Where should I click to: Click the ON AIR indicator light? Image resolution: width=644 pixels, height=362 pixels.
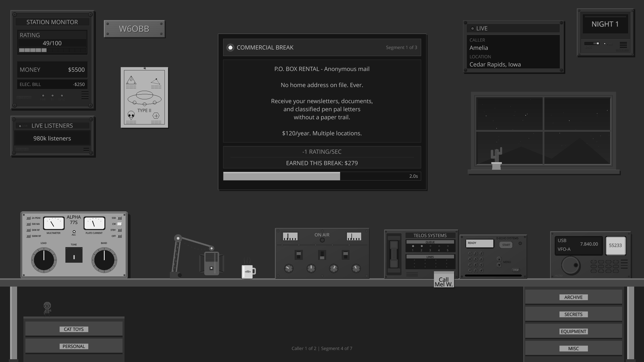pyautogui.click(x=322, y=240)
